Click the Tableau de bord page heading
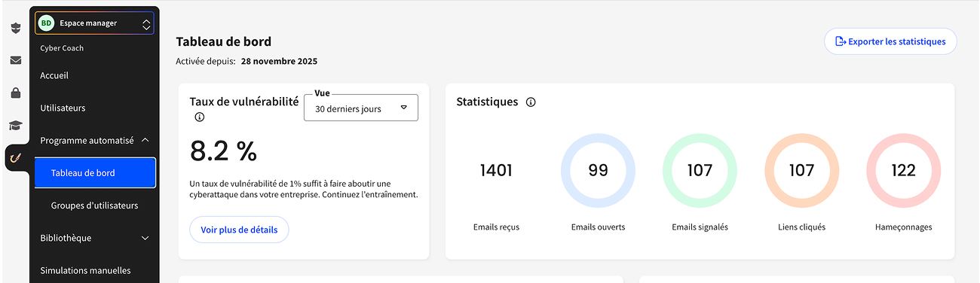 point(223,41)
